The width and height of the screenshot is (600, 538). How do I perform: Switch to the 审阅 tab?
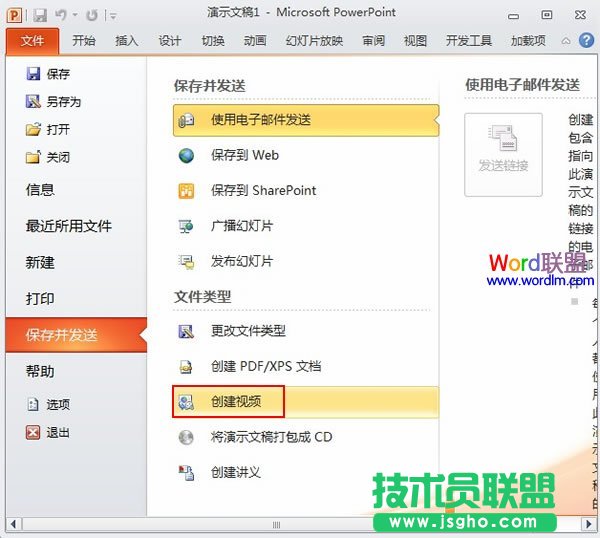(373, 41)
